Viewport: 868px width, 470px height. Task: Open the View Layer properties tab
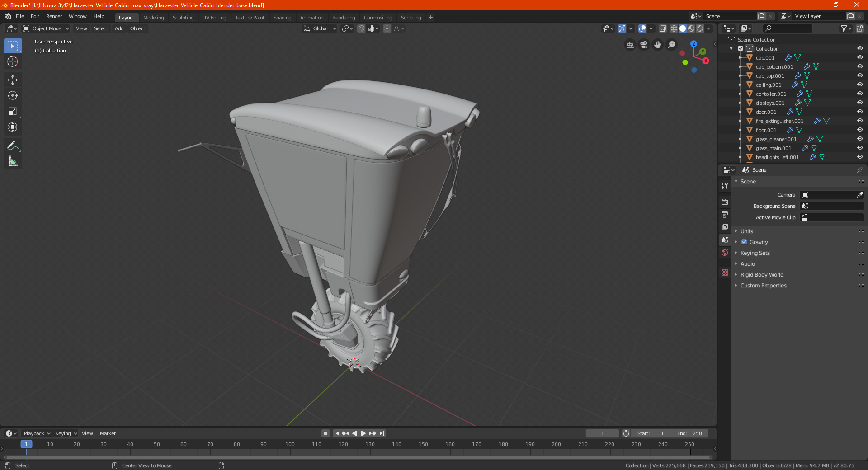point(725,227)
